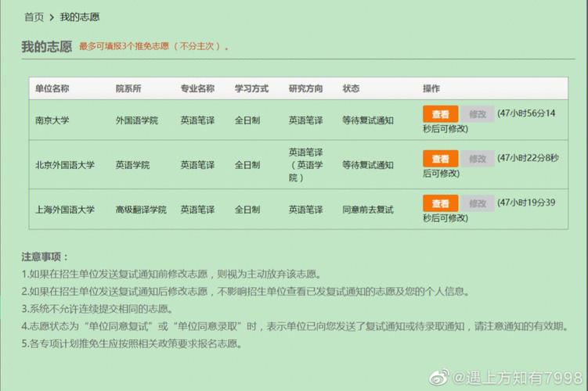Click the 北京外国语大学 cell
588x391 pixels.
click(65, 165)
